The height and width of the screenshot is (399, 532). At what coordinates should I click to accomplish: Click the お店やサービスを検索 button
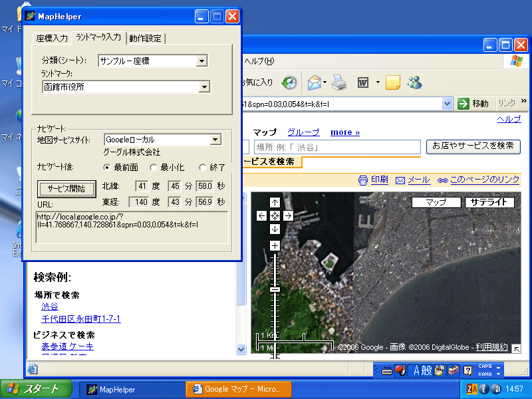[x=473, y=146]
